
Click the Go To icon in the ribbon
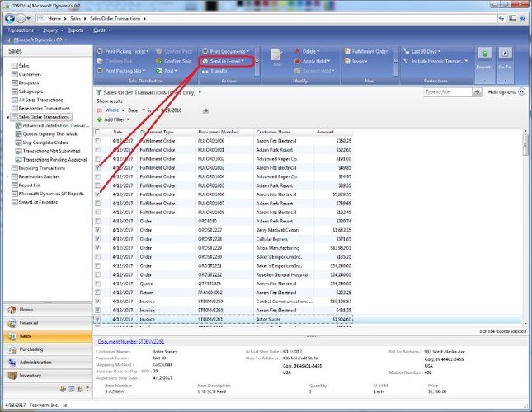[x=505, y=54]
